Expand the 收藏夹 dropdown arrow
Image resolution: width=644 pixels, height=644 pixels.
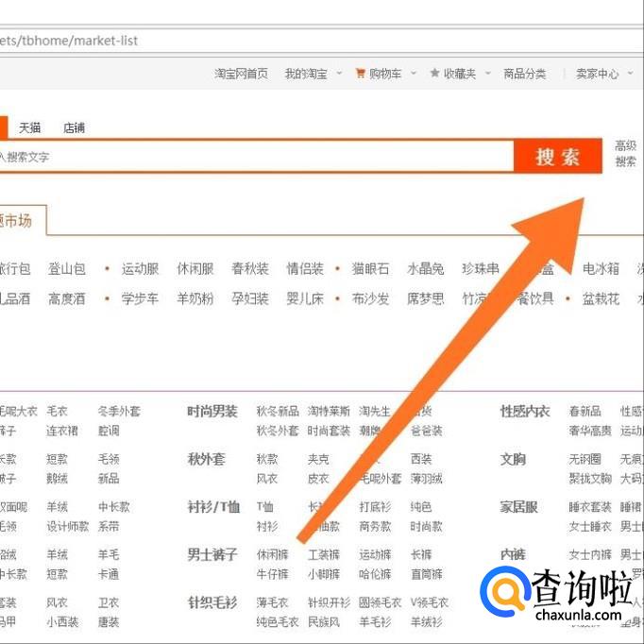tap(488, 74)
